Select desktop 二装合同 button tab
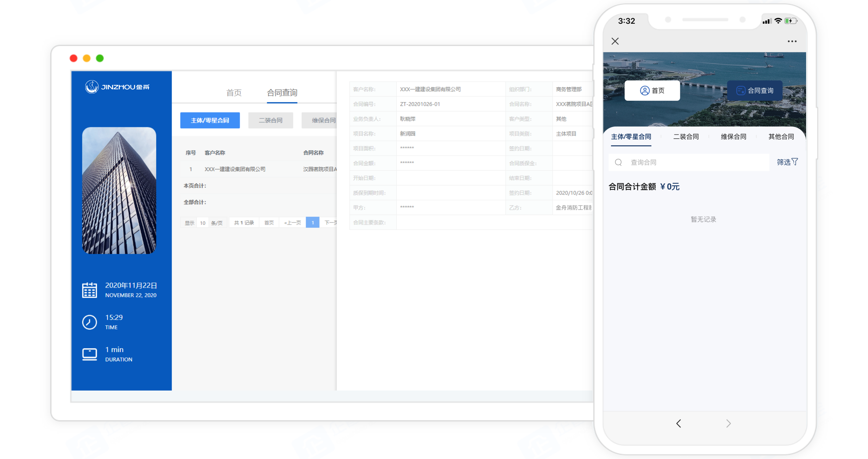The image size is (868, 459). click(271, 120)
